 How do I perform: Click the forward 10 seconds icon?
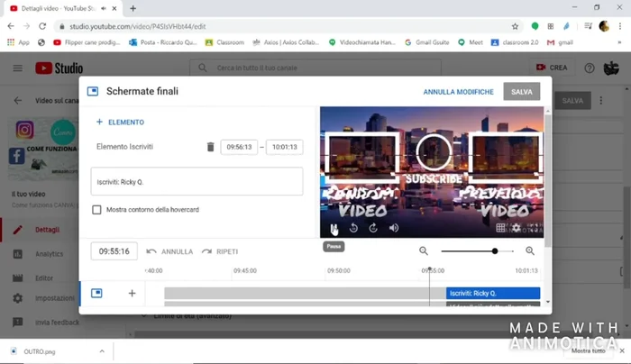coord(373,229)
